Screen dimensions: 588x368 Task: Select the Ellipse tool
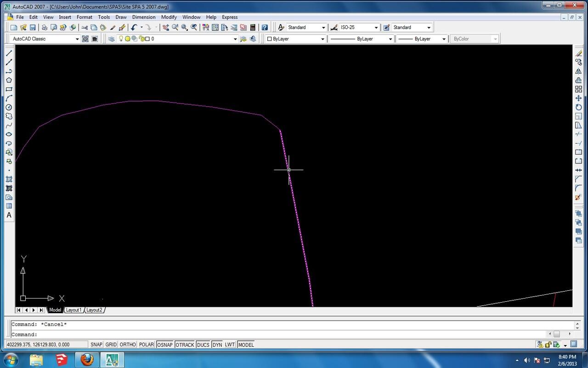[x=9, y=134]
